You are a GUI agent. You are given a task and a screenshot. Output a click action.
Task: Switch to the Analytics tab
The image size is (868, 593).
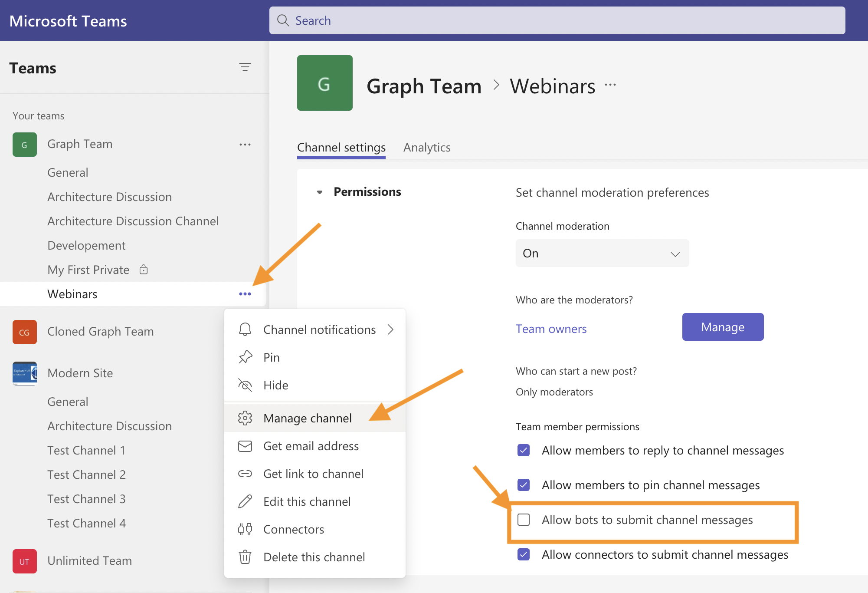[x=426, y=148]
